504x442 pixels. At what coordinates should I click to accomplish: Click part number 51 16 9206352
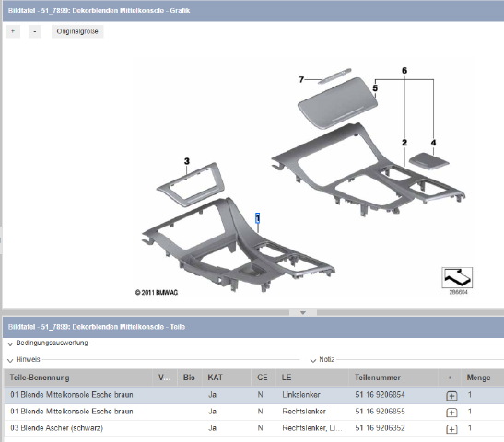pos(380,428)
